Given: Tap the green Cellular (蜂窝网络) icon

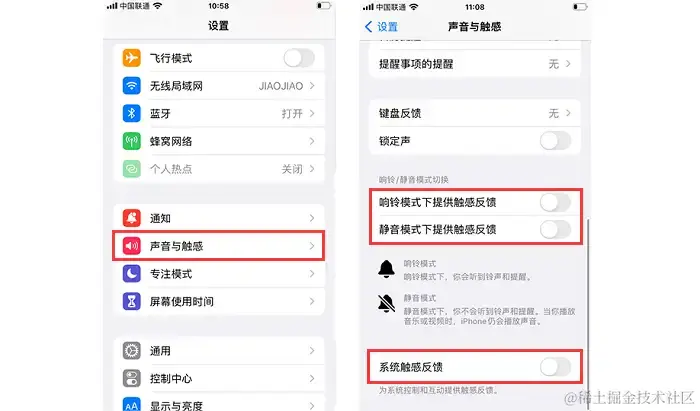Looking at the screenshot, I should (x=131, y=141).
